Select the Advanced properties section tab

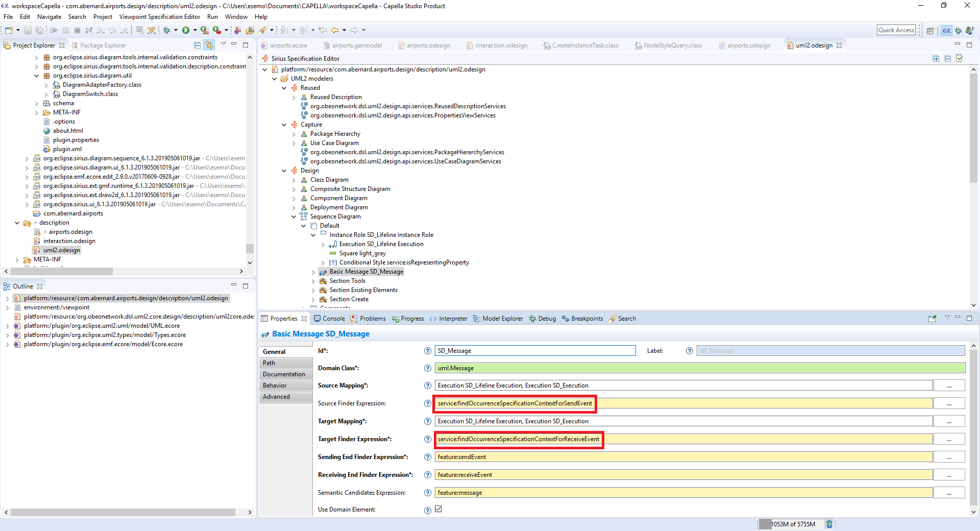(285, 397)
